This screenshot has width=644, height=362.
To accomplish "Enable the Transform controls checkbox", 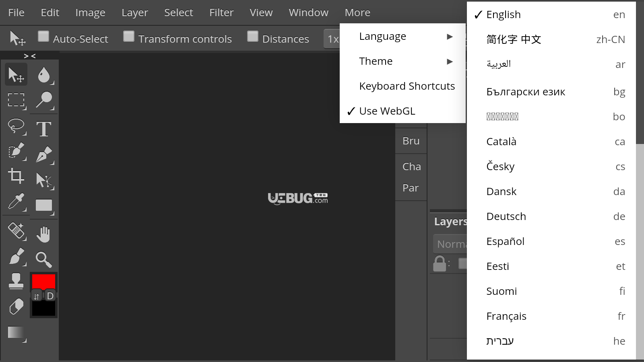I will (x=129, y=36).
